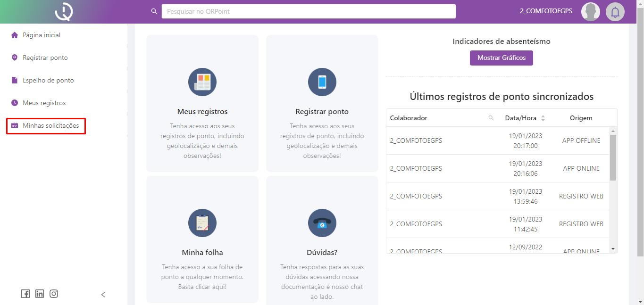Click the records table vertical scrollbar
This screenshot has width=644, height=305.
(x=613, y=157)
